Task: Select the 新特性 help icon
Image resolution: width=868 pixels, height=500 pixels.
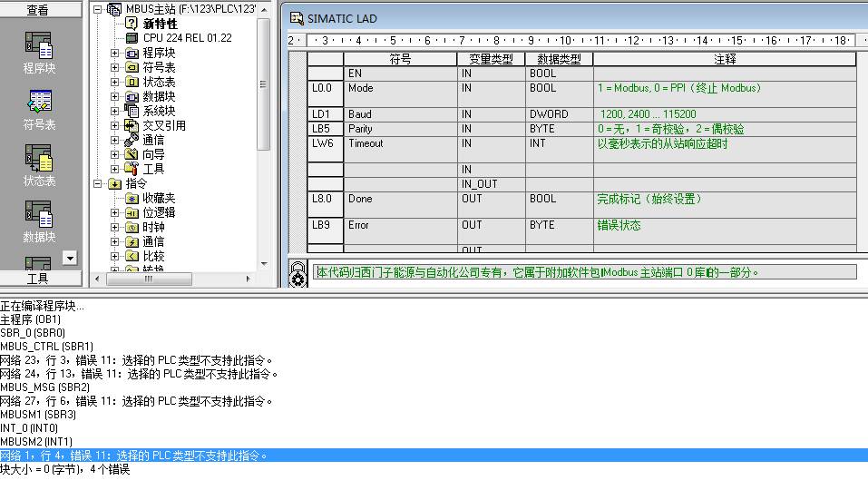Action: (x=132, y=24)
